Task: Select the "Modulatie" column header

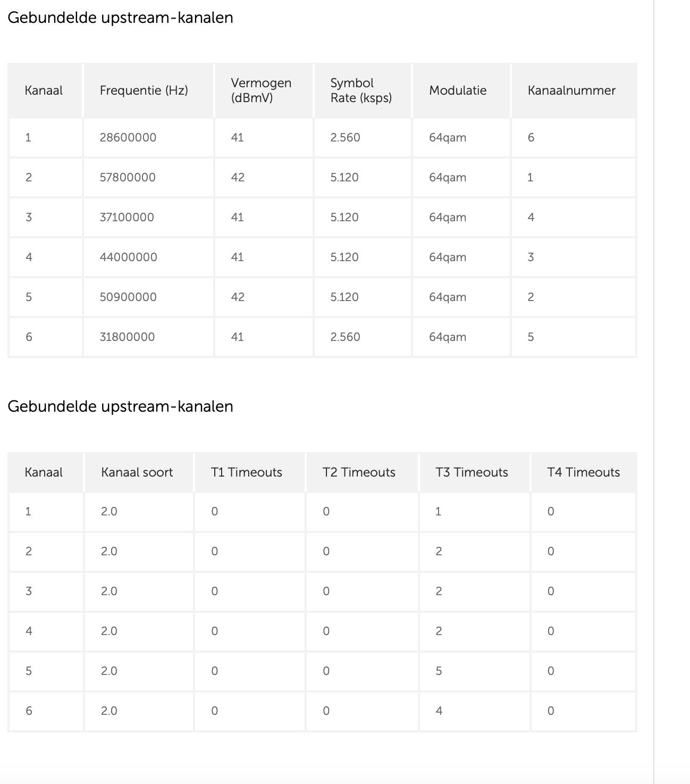Action: tap(458, 90)
